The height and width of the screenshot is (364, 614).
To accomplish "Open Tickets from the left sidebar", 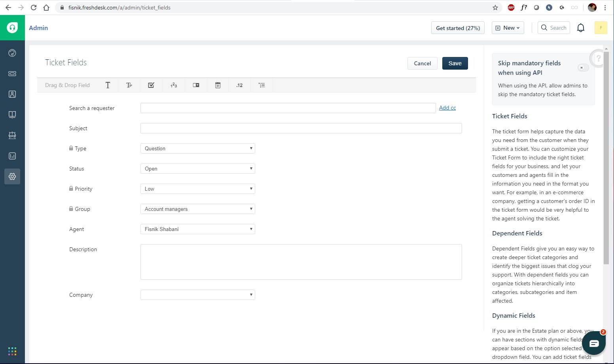I will click(12, 74).
